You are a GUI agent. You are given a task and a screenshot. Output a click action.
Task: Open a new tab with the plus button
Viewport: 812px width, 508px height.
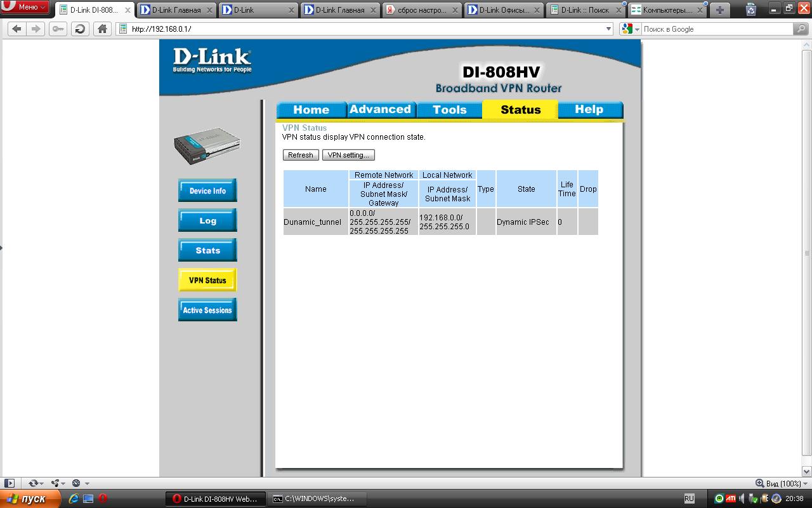click(x=719, y=10)
